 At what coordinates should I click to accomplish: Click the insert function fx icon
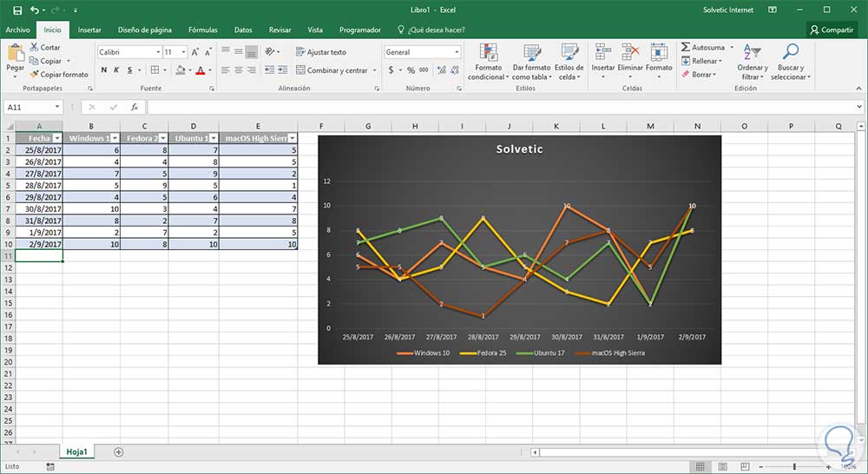coord(135,107)
